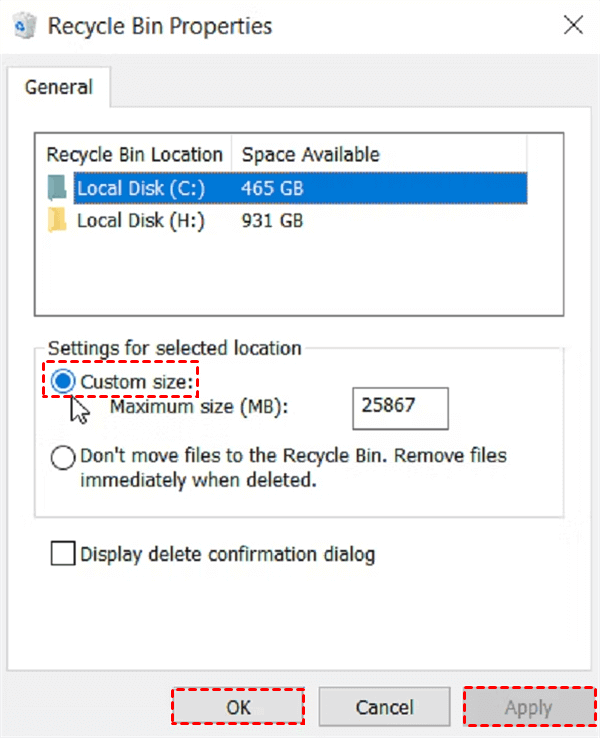
Task: Enable Display delete confirmation dialog checkbox
Action: (x=63, y=553)
